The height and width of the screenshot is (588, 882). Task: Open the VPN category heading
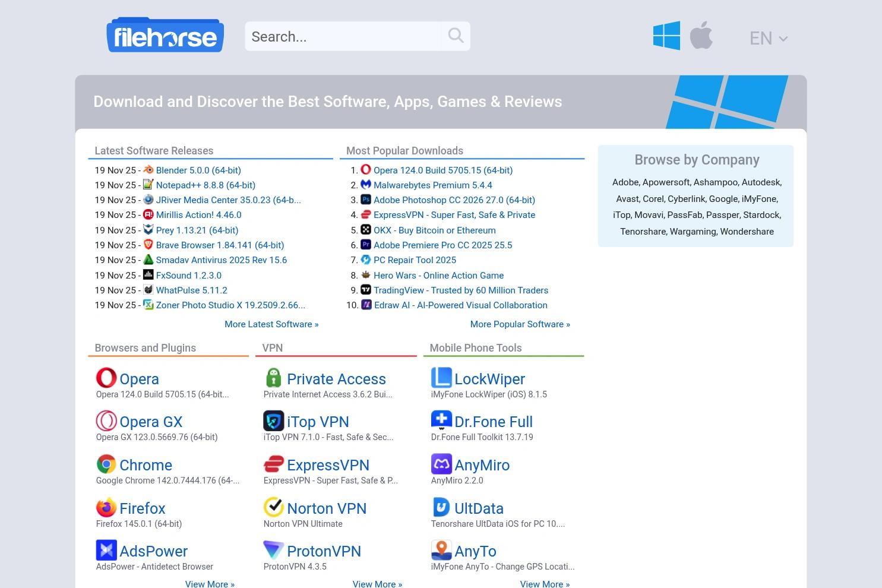point(273,348)
